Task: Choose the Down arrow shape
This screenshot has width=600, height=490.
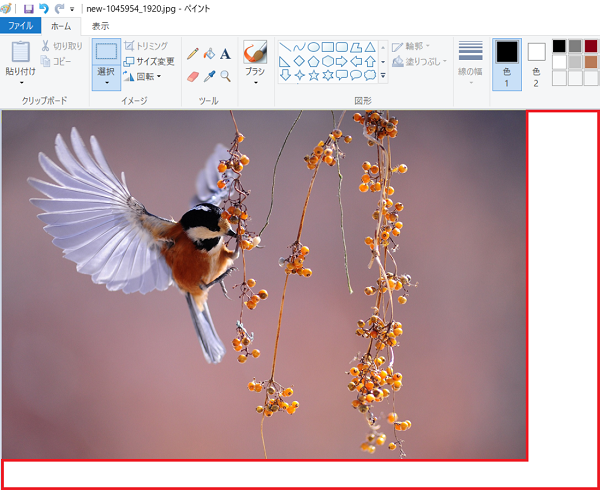Action: (285, 75)
